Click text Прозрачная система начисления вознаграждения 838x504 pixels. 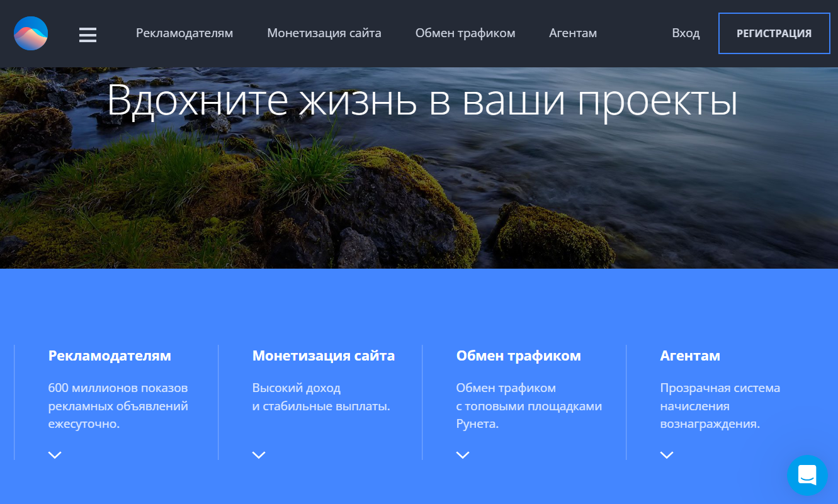pos(720,406)
